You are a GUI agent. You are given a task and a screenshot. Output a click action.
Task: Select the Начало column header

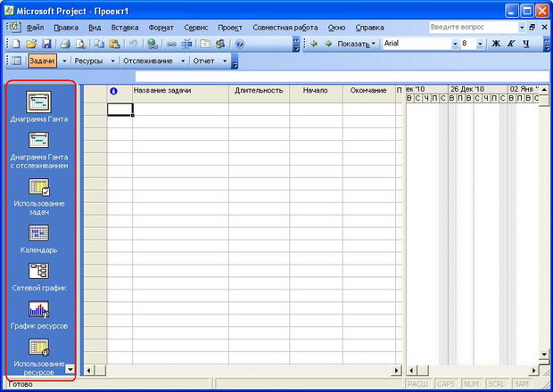[x=316, y=94]
